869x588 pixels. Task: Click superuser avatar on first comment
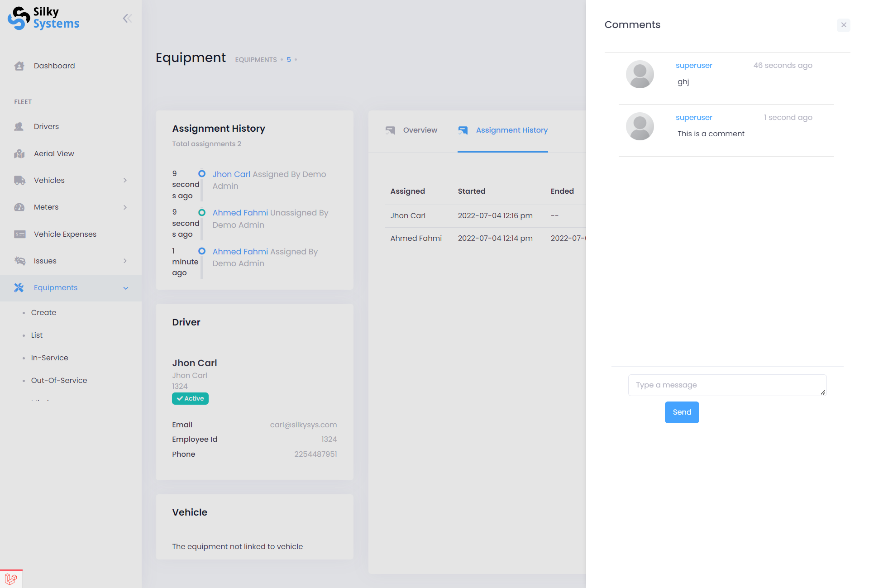coord(640,74)
